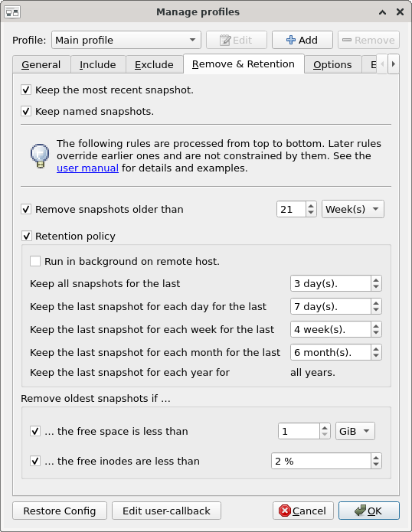Click the partially hidden tab after Options
This screenshot has height=532, width=412.
click(x=369, y=64)
